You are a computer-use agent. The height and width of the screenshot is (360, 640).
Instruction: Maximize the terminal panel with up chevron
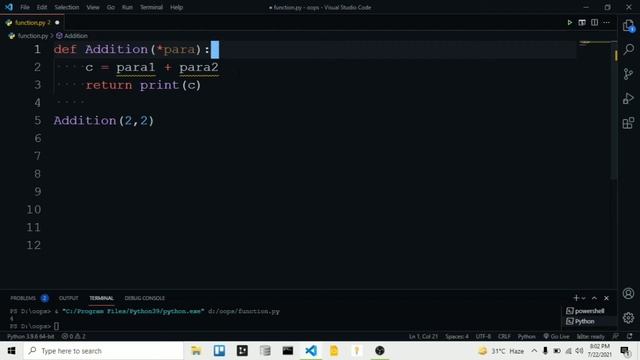click(x=594, y=298)
